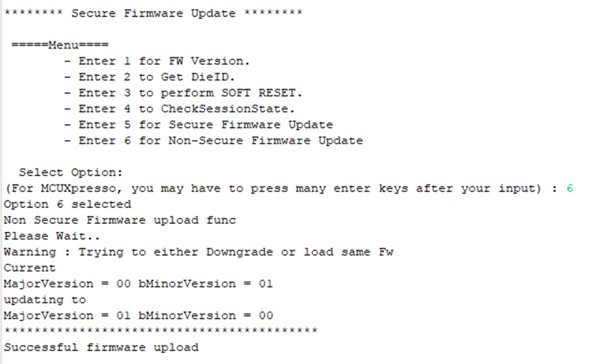Select the "Enter 2 to Get DieID" line
Viewport: 592px width, 364px height.
point(157,77)
